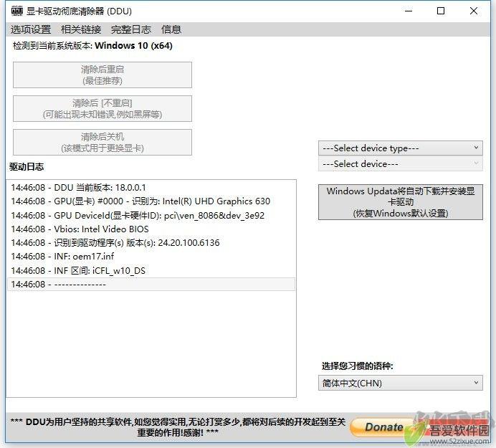This screenshot has width=496, height=448.
Task: Expand the Select device type dropdown
Action: [401, 148]
